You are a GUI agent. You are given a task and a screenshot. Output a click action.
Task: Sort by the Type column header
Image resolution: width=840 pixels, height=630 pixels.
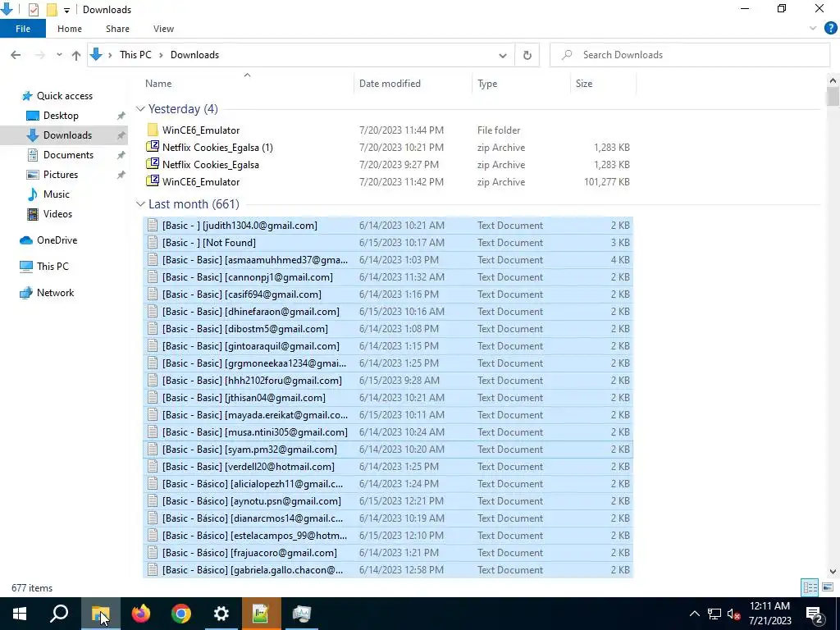pos(521,83)
